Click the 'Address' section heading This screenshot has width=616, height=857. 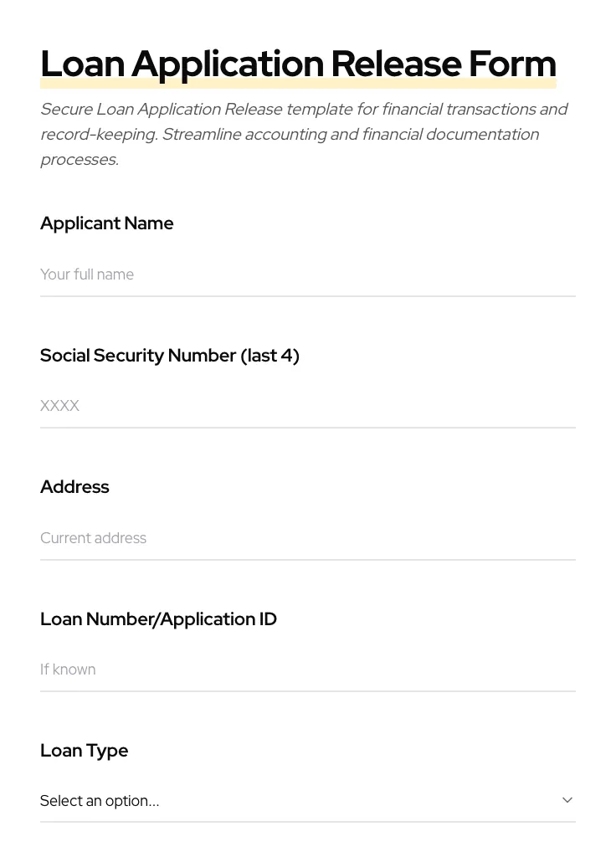(74, 487)
